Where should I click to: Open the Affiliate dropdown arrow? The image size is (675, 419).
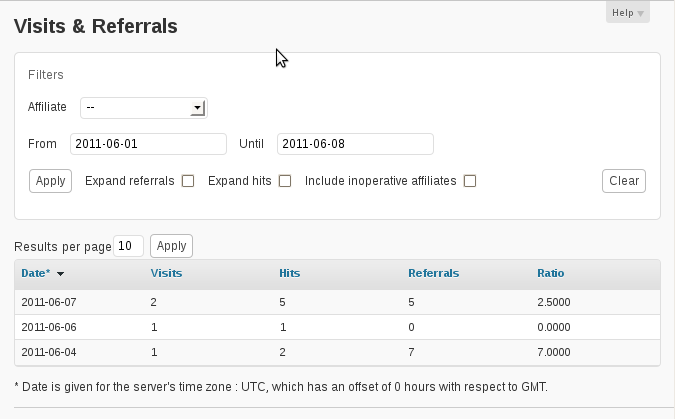click(x=197, y=108)
